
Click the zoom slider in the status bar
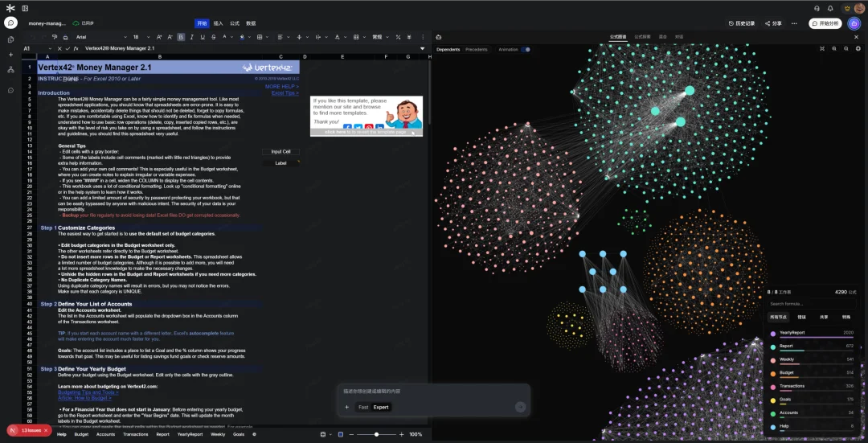376,434
